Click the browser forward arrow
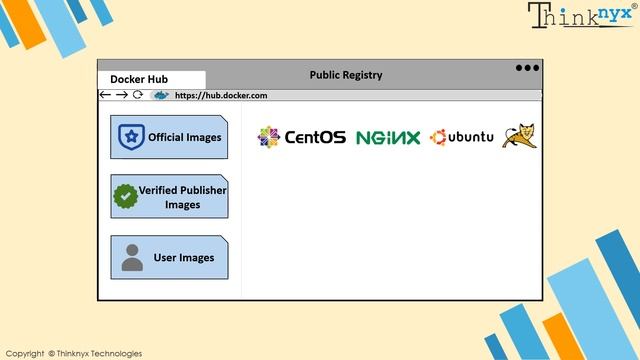This screenshot has width=640, height=360. tap(122, 95)
